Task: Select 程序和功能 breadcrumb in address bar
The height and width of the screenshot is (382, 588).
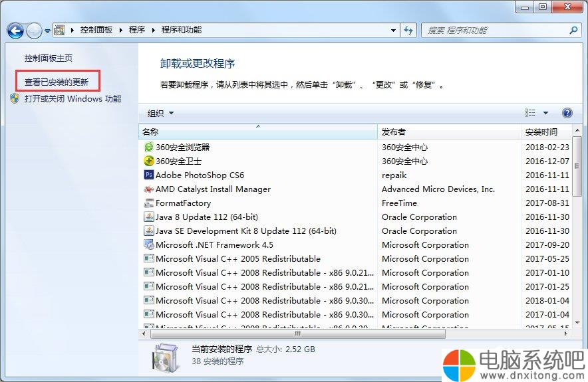Action: (x=182, y=30)
